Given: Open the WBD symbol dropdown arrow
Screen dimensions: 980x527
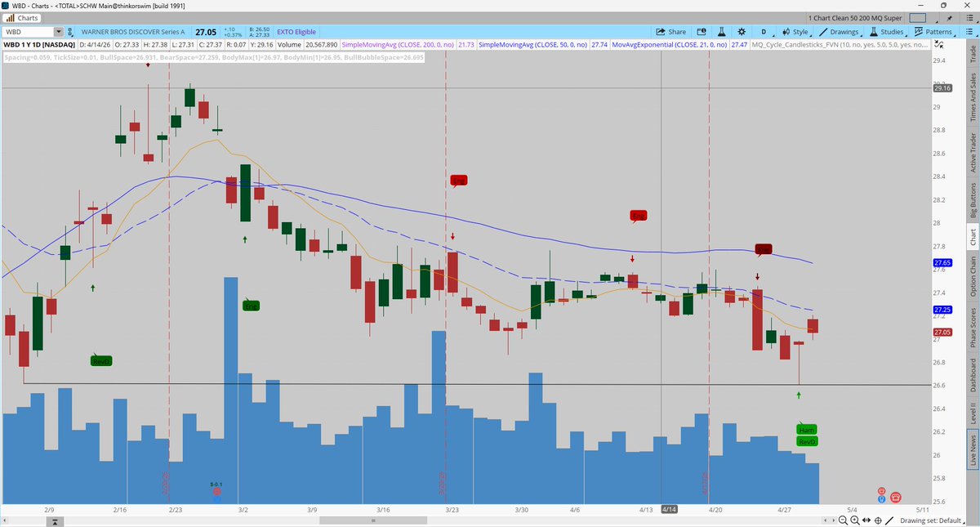Looking at the screenshot, I should 58,32.
